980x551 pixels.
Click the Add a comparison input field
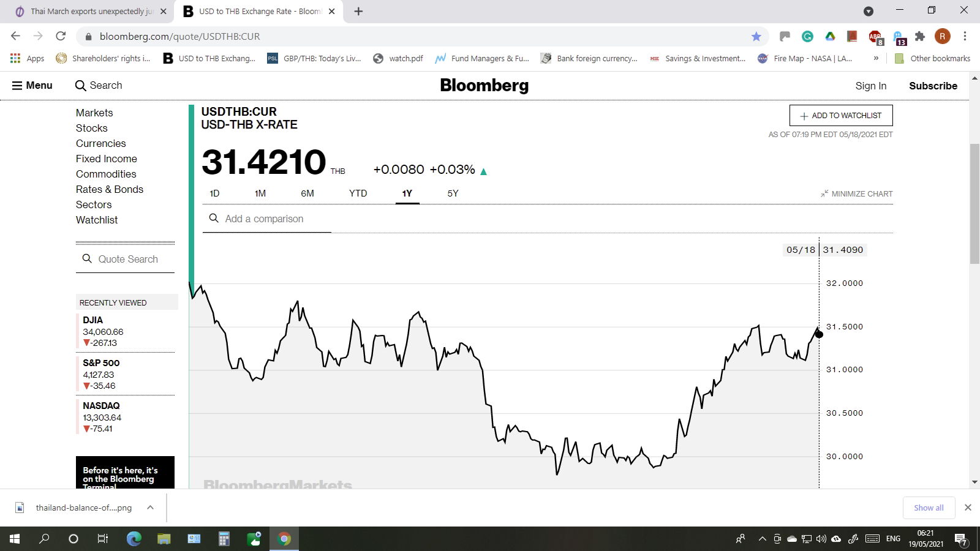pyautogui.click(x=267, y=219)
